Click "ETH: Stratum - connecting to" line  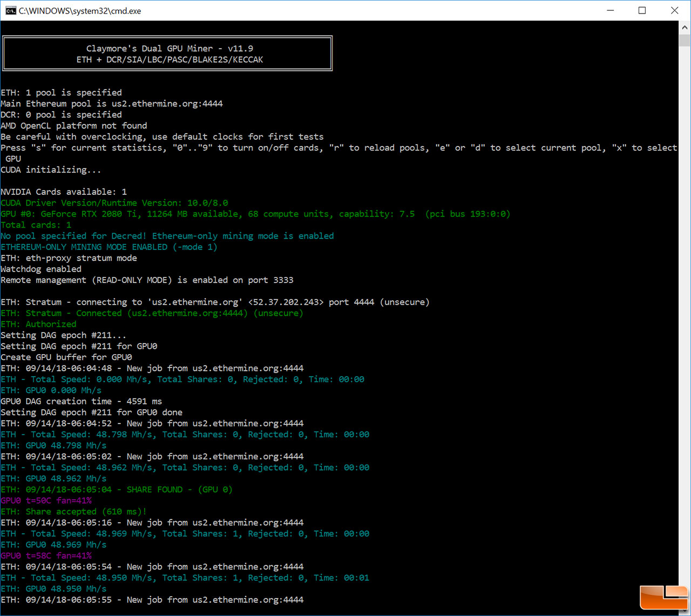point(215,302)
